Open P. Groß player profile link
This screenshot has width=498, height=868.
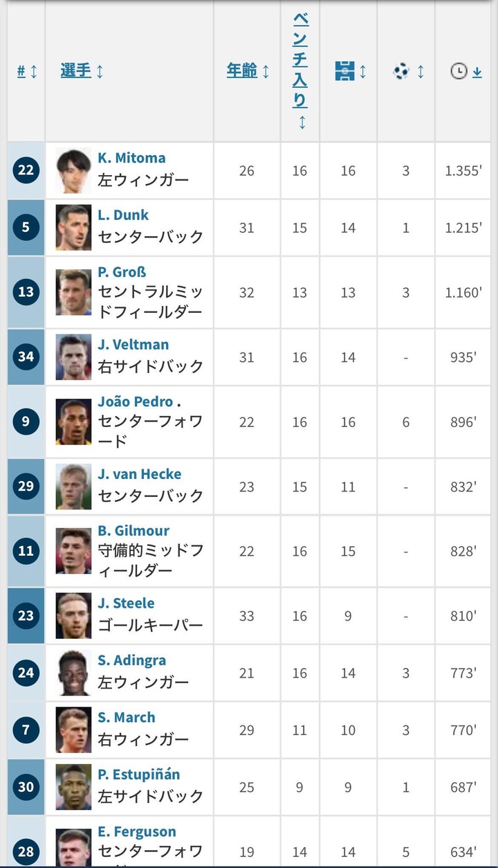[122, 272]
